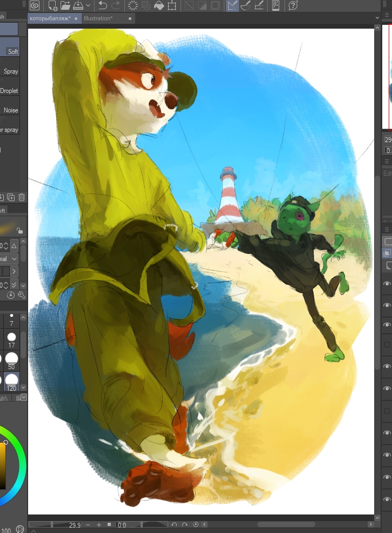Image resolution: width=392 pixels, height=533 pixels.
Task: Toggle Snap to Ruler icon
Action: (x=232, y=5)
